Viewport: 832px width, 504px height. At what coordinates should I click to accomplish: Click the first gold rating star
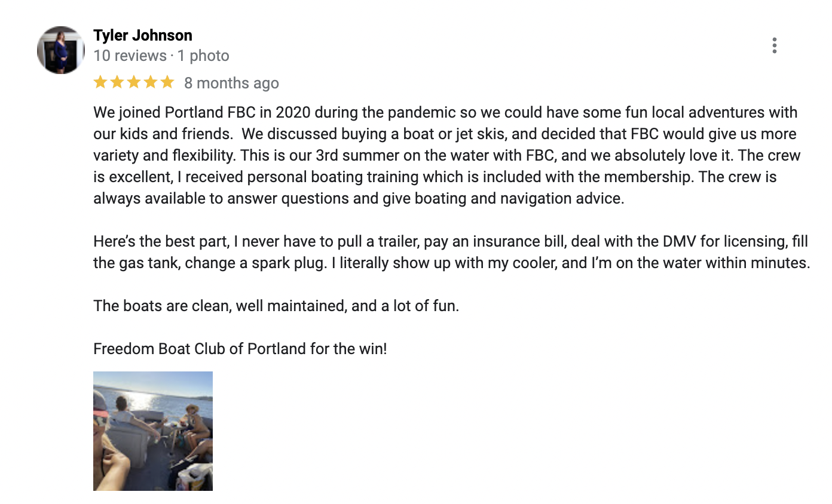pyautogui.click(x=100, y=82)
